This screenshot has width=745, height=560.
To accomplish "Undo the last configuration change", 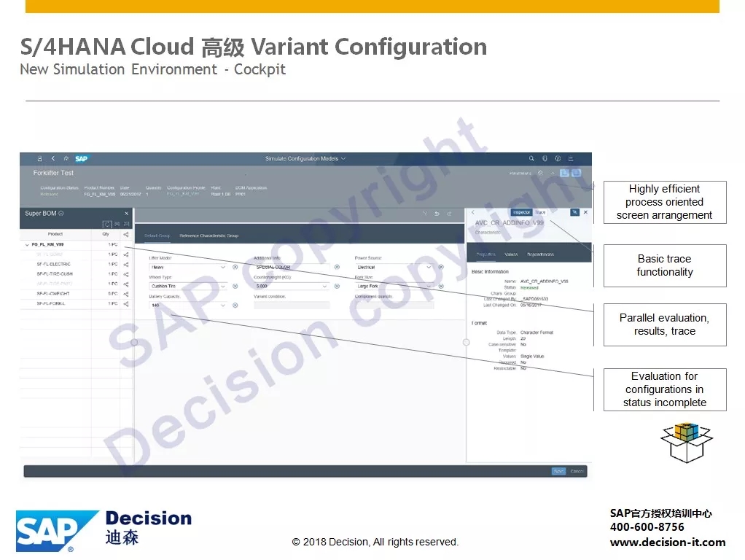I will click(x=437, y=214).
